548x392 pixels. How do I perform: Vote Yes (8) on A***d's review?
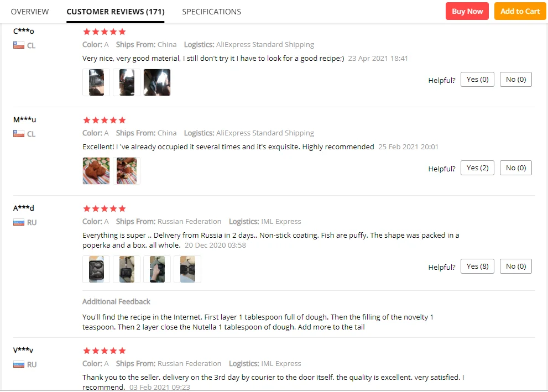point(477,266)
